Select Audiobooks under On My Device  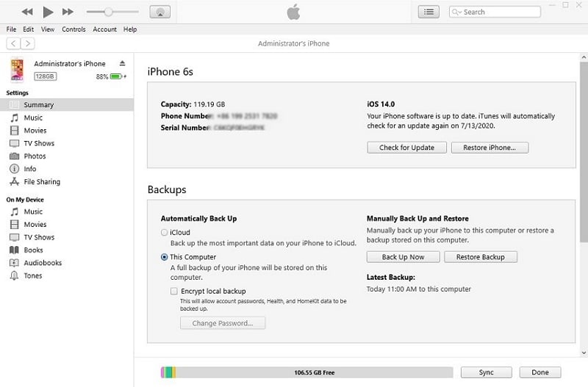[x=43, y=263]
